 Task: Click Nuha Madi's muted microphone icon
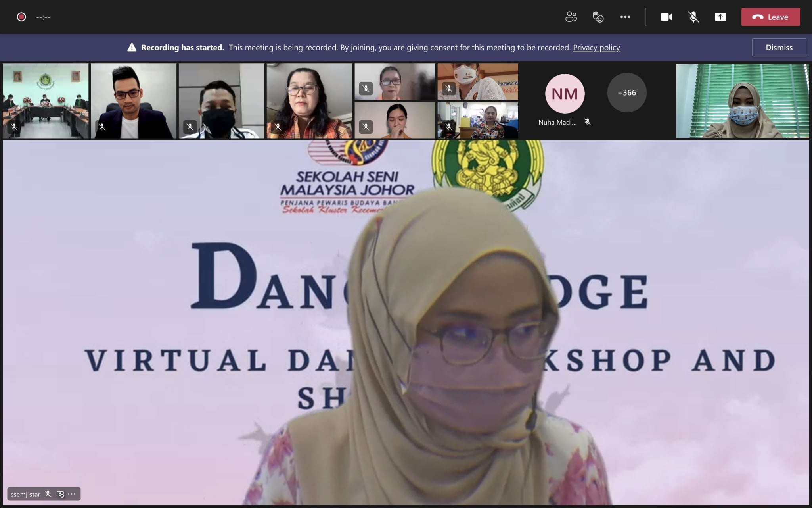[x=588, y=122]
